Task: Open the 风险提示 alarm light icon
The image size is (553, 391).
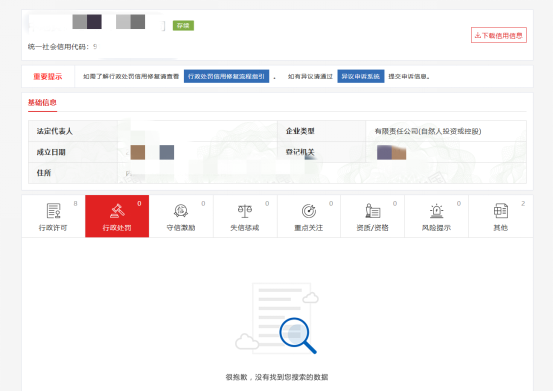Action: 437,211
